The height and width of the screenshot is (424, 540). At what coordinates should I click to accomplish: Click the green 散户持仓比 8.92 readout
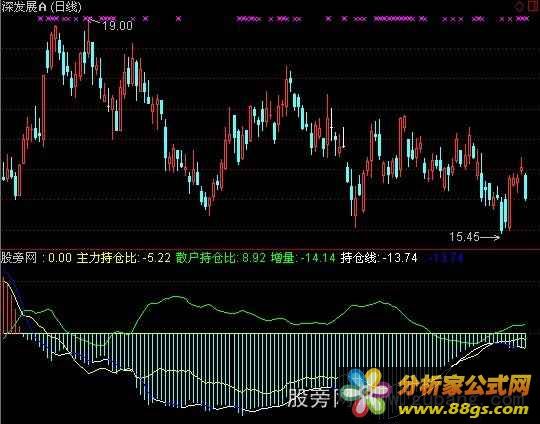[x=221, y=258]
